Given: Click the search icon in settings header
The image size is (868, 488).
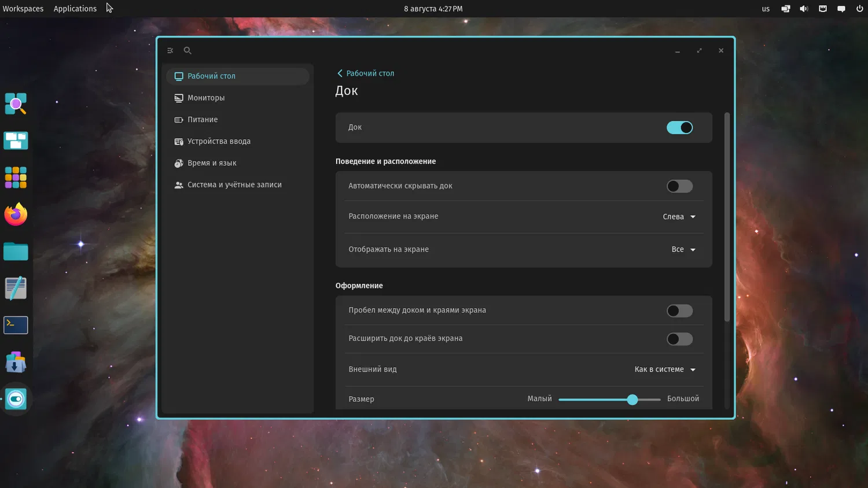Looking at the screenshot, I should [x=187, y=51].
